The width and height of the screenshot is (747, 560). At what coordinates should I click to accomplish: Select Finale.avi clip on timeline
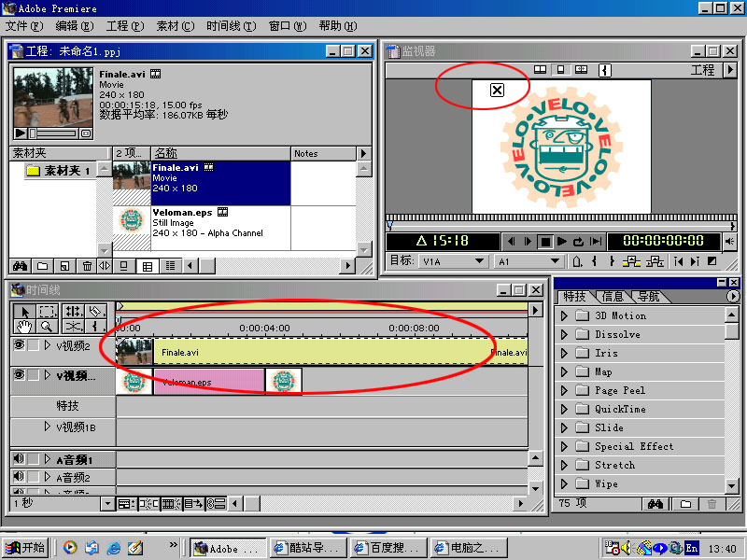coord(321,353)
